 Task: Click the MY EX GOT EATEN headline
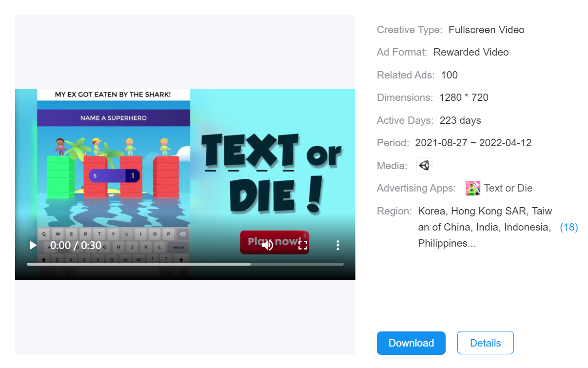pyautogui.click(x=113, y=94)
